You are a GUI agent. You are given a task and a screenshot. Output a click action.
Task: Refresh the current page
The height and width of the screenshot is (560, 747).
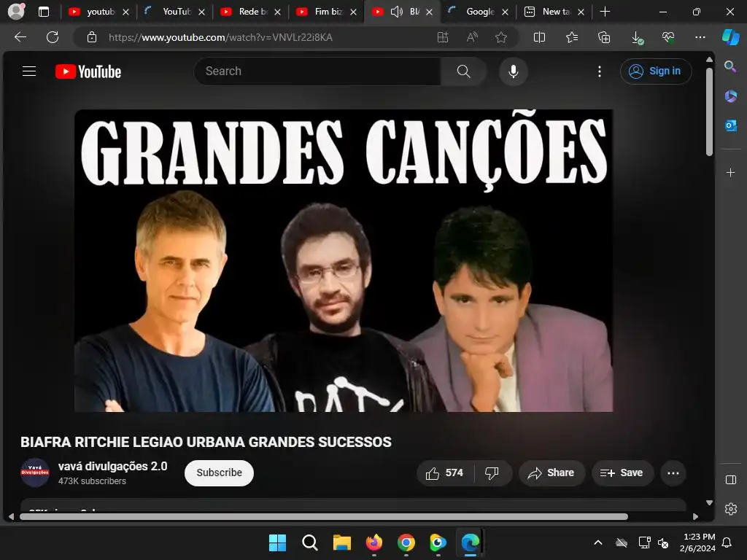click(53, 37)
